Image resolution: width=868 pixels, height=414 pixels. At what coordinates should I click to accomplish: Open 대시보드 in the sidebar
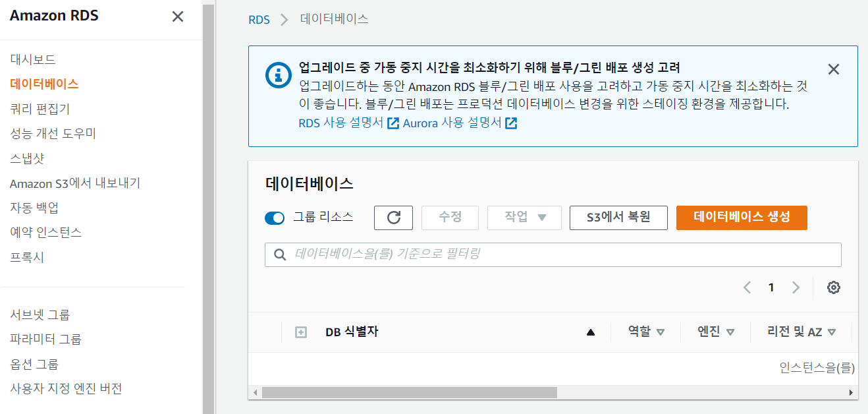coord(33,59)
